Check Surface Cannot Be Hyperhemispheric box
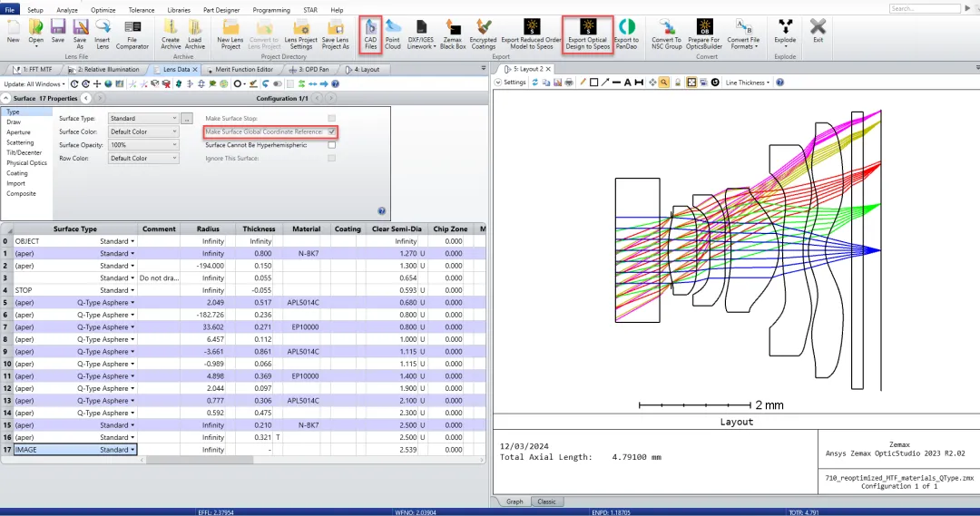The image size is (980, 516). pyautogui.click(x=332, y=145)
